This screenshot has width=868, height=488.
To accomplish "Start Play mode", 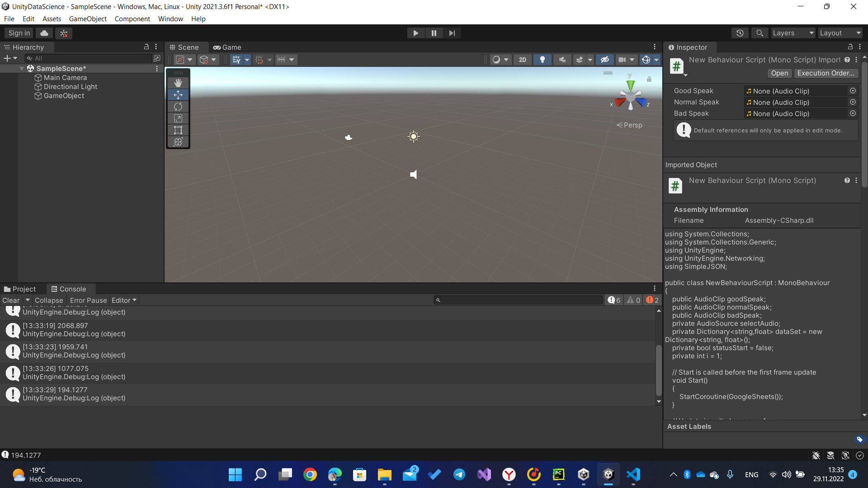I will tap(415, 33).
